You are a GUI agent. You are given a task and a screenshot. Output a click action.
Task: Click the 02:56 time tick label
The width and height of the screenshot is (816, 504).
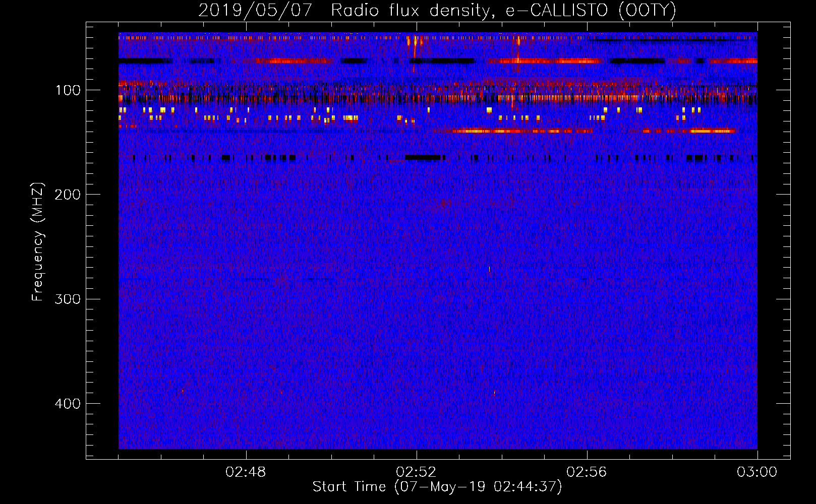(x=587, y=472)
